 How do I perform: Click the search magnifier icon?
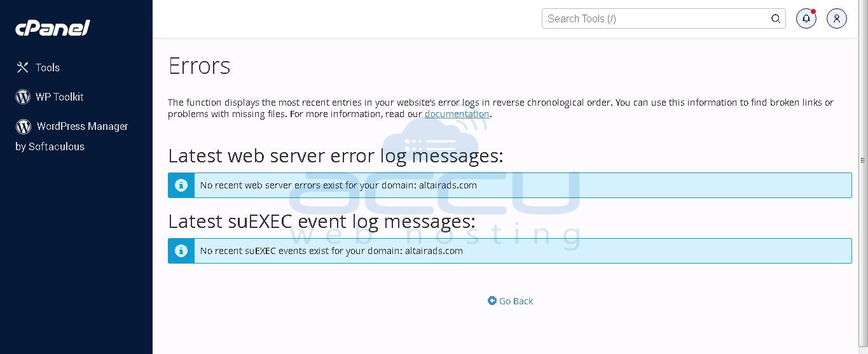pyautogui.click(x=775, y=18)
